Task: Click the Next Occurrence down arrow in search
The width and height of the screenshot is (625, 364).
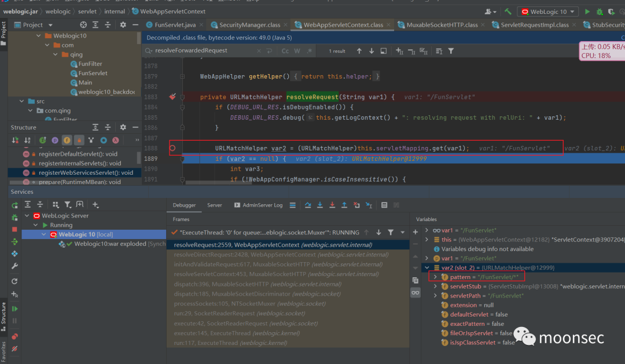Action: [372, 51]
